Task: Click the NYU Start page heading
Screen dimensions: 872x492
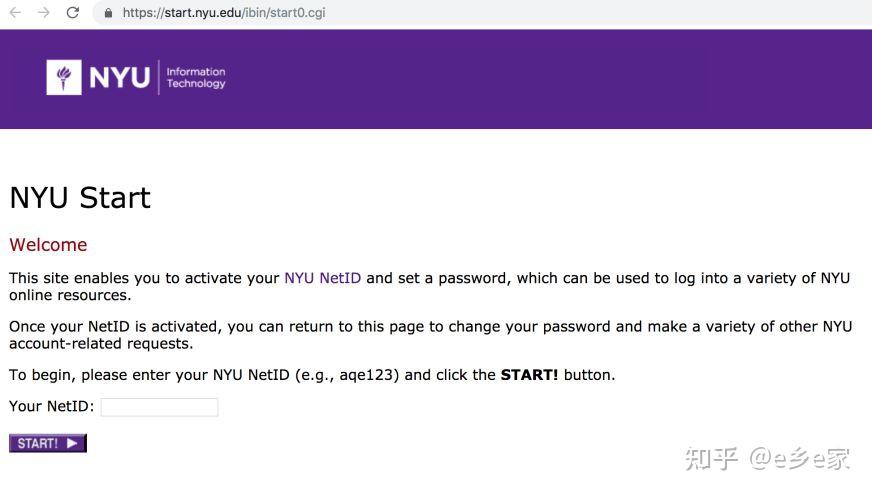Action: click(x=80, y=197)
